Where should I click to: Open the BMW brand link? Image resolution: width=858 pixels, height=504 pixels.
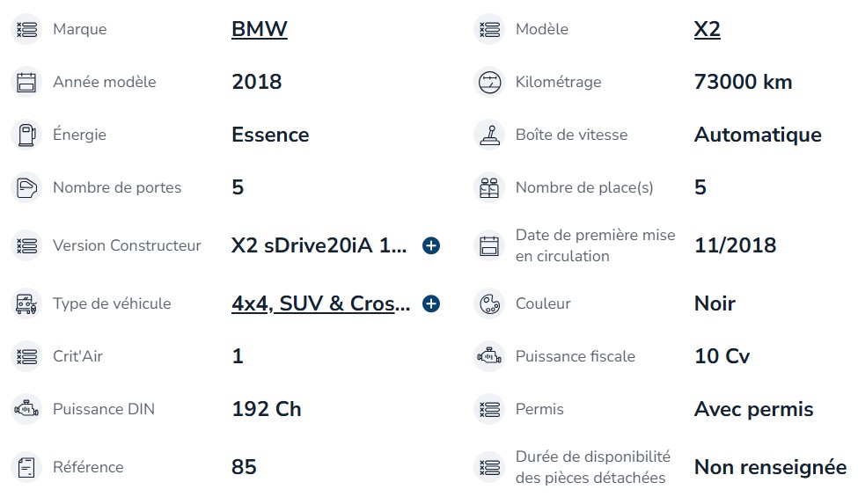pyautogui.click(x=260, y=29)
